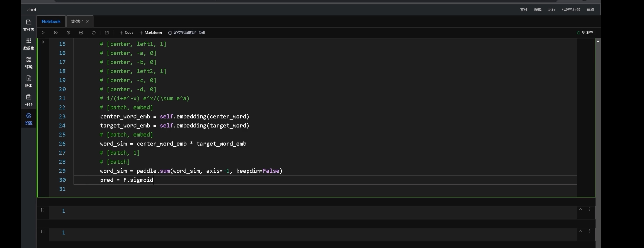
Task: Click the comment '# [center, -d, 0]'
Action: tap(128, 89)
